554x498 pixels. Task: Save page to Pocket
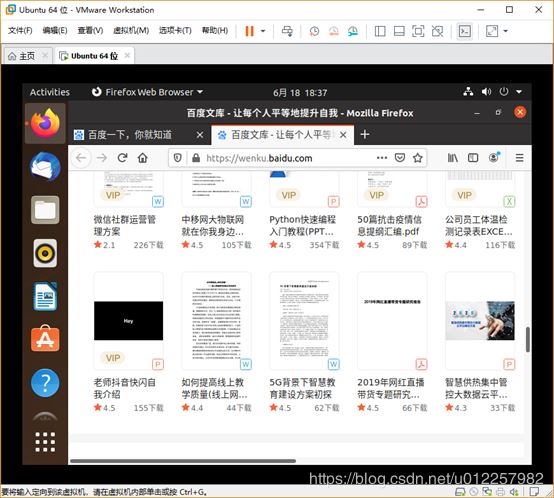400,158
